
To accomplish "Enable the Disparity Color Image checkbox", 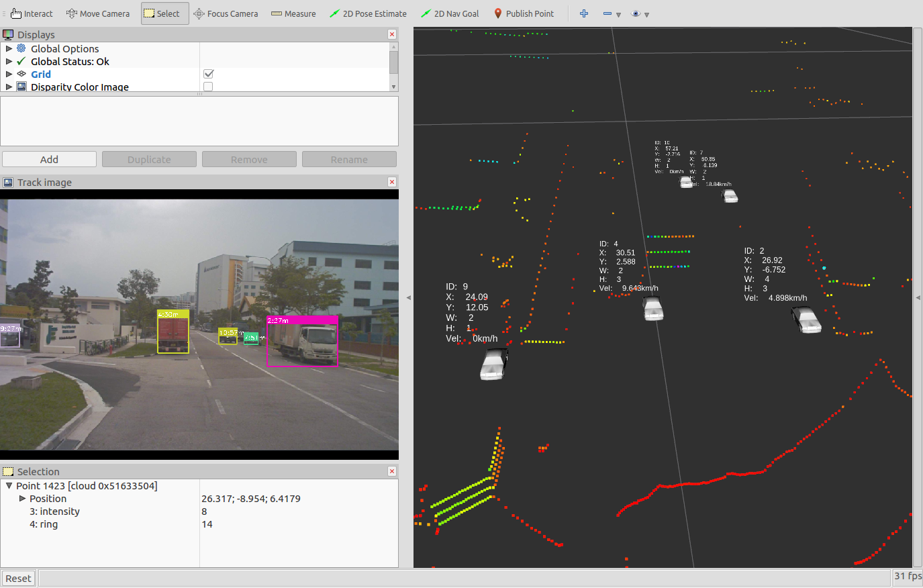I will click(x=208, y=87).
